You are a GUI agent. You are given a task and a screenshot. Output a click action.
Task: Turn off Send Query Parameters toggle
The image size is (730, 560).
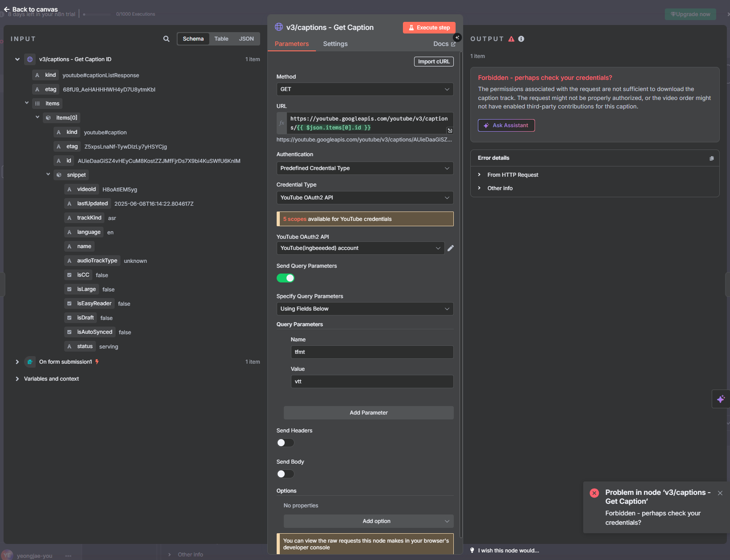tap(286, 278)
